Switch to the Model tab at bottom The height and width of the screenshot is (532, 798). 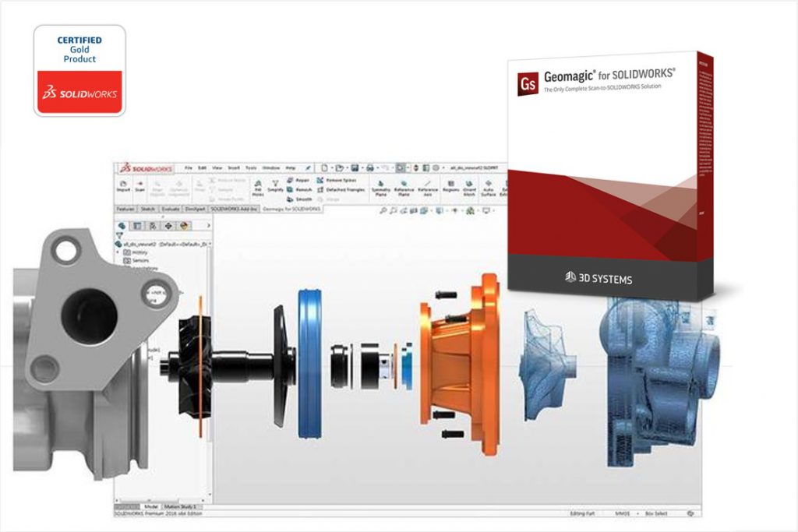pos(151,506)
